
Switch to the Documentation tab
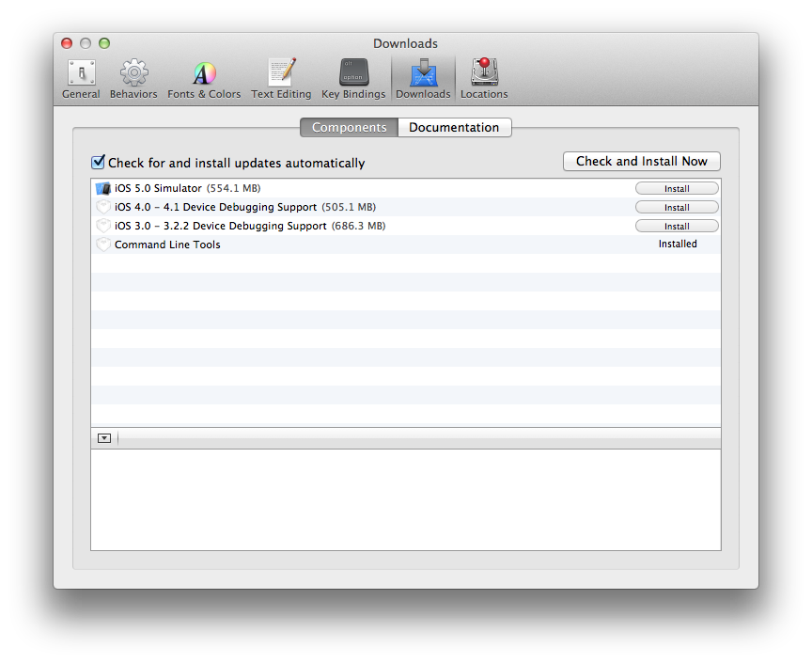[454, 128]
